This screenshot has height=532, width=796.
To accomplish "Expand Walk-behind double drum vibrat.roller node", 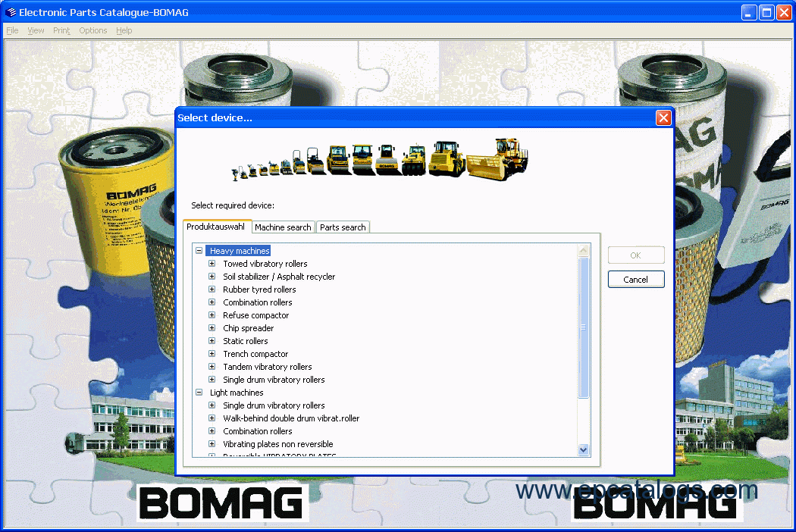I will [x=212, y=418].
